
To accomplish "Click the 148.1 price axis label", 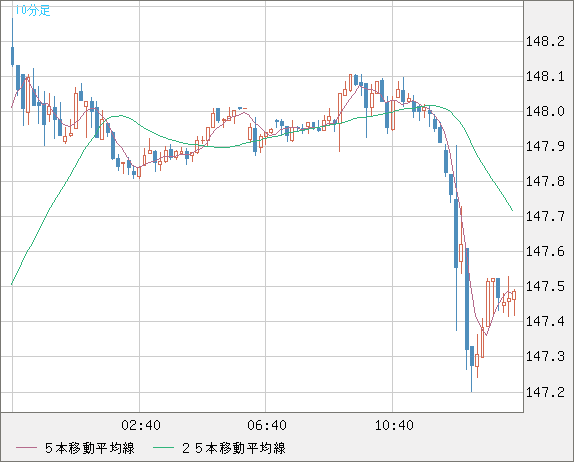I will click(x=545, y=77).
